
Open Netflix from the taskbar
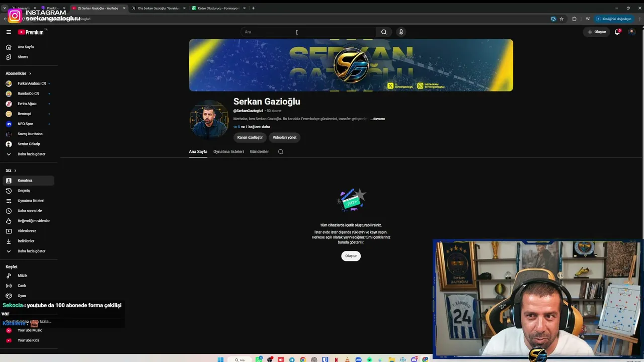336,359
